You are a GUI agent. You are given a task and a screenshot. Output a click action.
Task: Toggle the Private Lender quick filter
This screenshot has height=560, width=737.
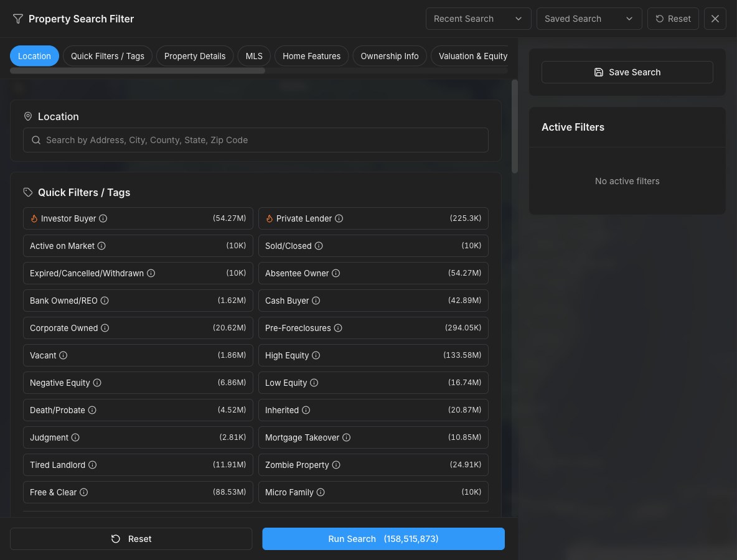[x=373, y=218]
